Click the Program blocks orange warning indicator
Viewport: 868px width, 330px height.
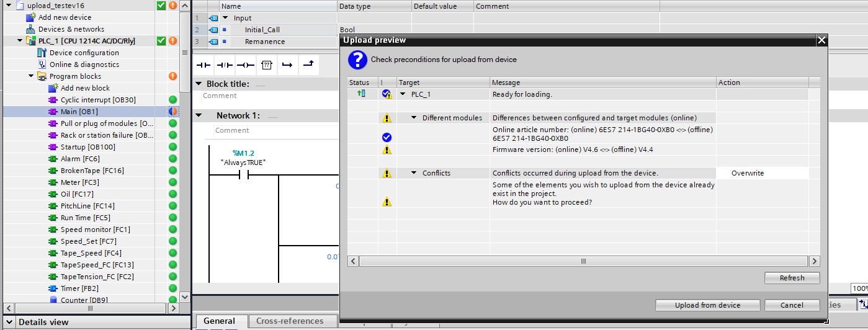pos(173,76)
